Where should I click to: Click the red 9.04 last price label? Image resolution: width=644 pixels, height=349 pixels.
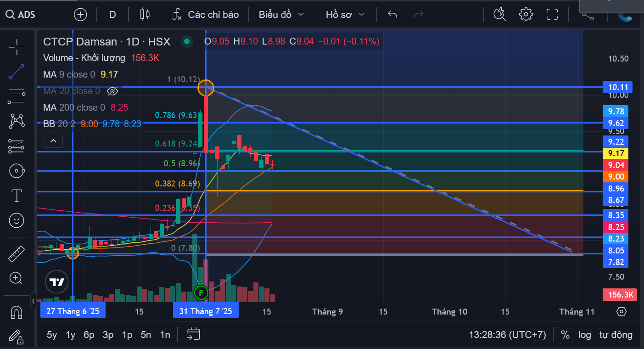click(616, 165)
